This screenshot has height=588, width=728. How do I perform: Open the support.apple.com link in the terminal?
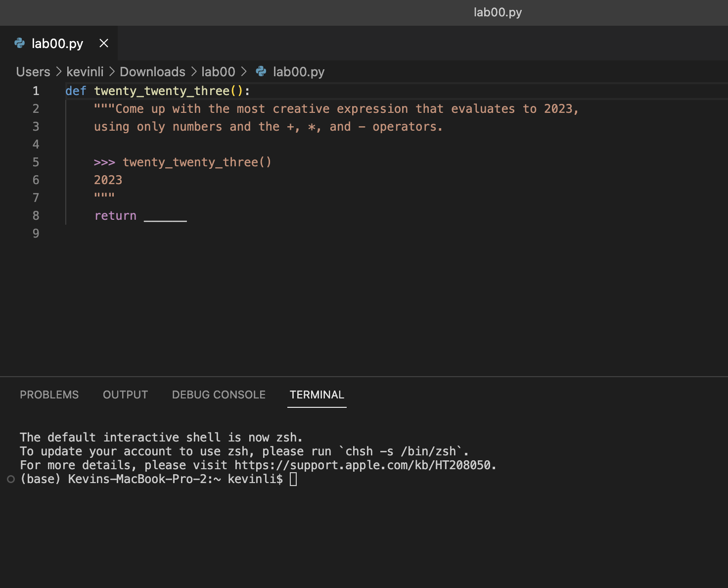364,465
